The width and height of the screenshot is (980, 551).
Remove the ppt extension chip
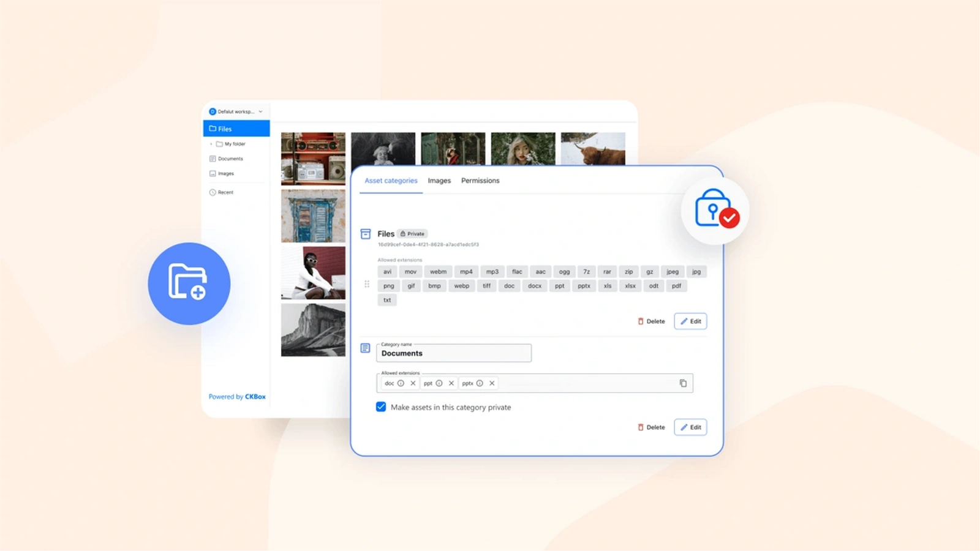tap(451, 383)
